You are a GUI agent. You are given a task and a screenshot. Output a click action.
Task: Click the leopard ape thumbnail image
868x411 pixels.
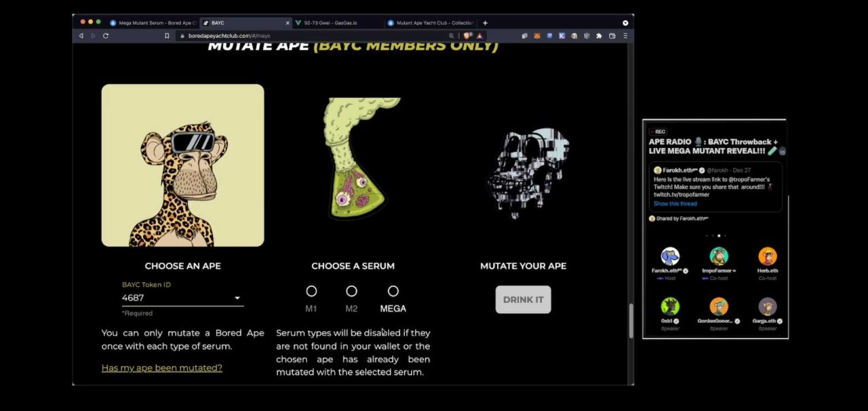click(x=183, y=165)
